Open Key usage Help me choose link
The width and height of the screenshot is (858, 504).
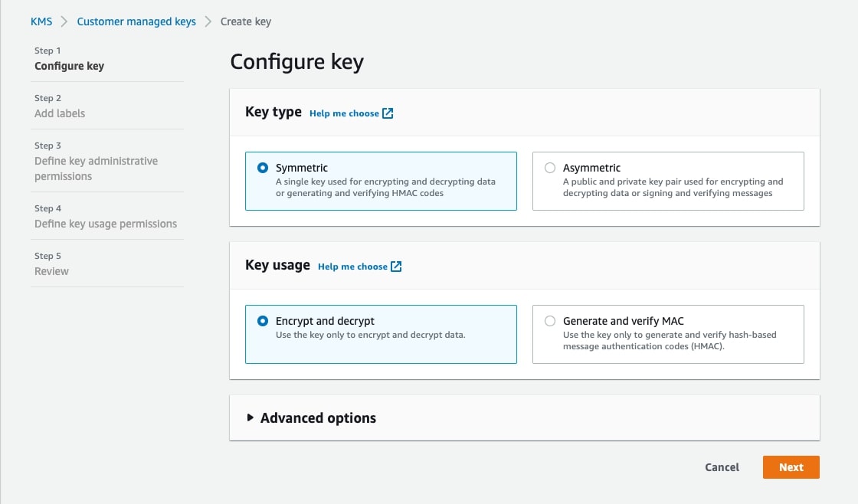tap(352, 267)
